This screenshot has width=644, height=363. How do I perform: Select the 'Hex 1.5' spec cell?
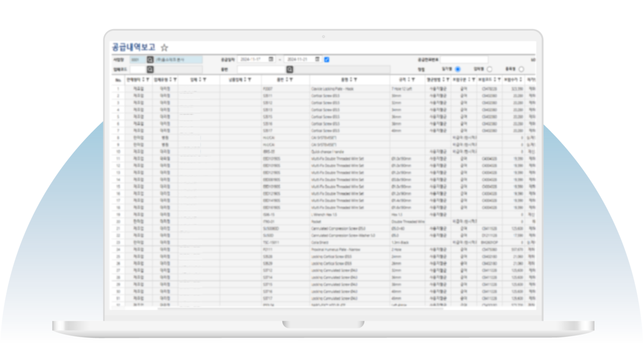pos(408,214)
